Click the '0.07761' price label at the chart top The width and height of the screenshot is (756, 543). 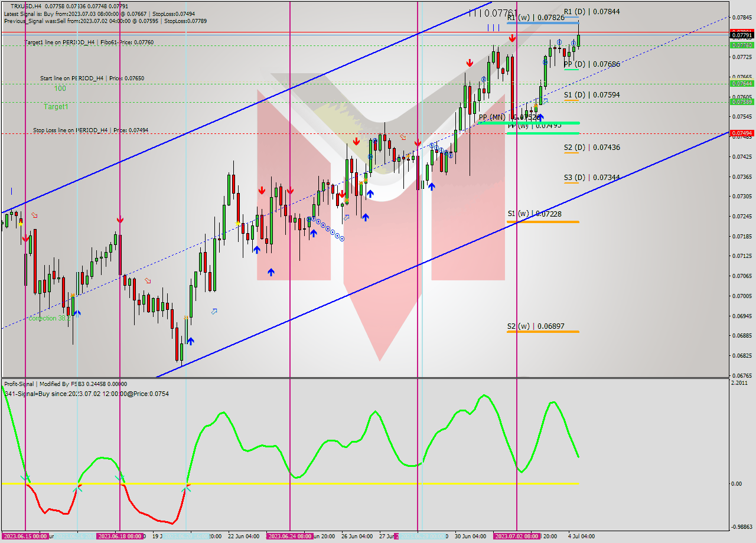[501, 12]
